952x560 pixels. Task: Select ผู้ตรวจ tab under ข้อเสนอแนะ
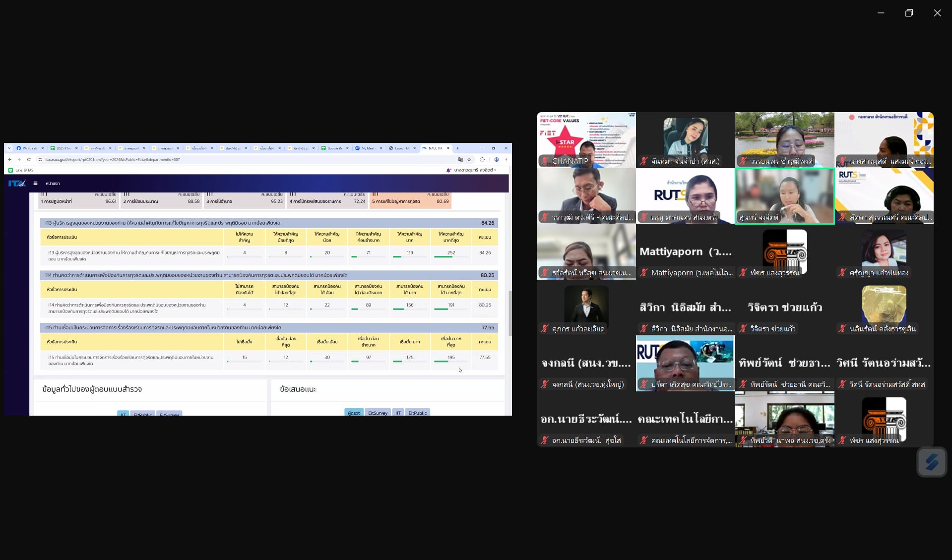pyautogui.click(x=354, y=413)
